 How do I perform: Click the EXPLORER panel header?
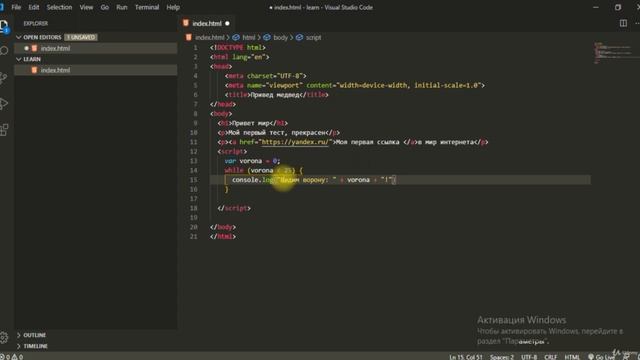click(36, 24)
